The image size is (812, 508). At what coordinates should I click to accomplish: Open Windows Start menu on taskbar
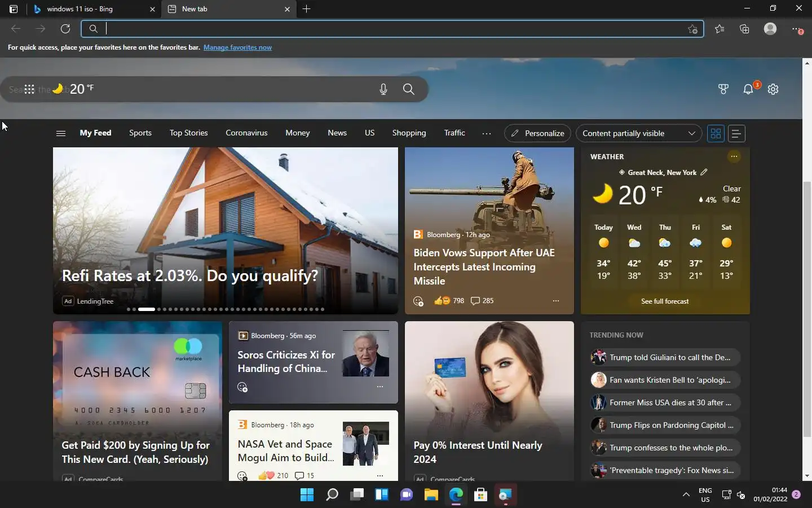pos(307,495)
